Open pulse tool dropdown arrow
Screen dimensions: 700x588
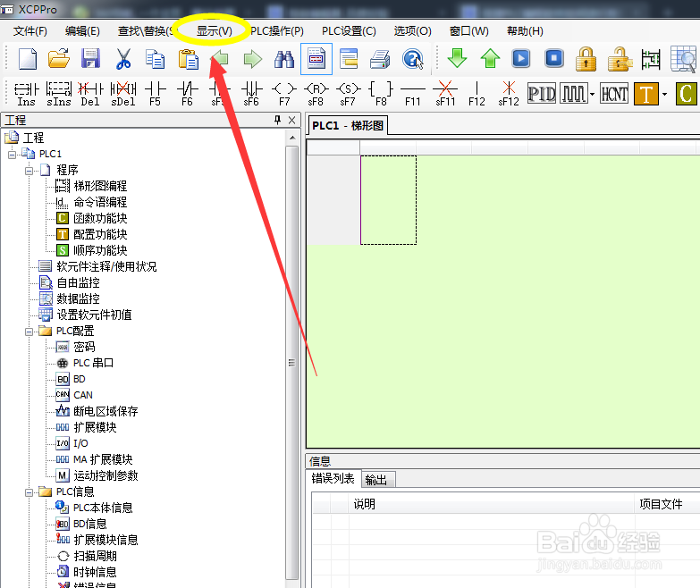pyautogui.click(x=593, y=94)
